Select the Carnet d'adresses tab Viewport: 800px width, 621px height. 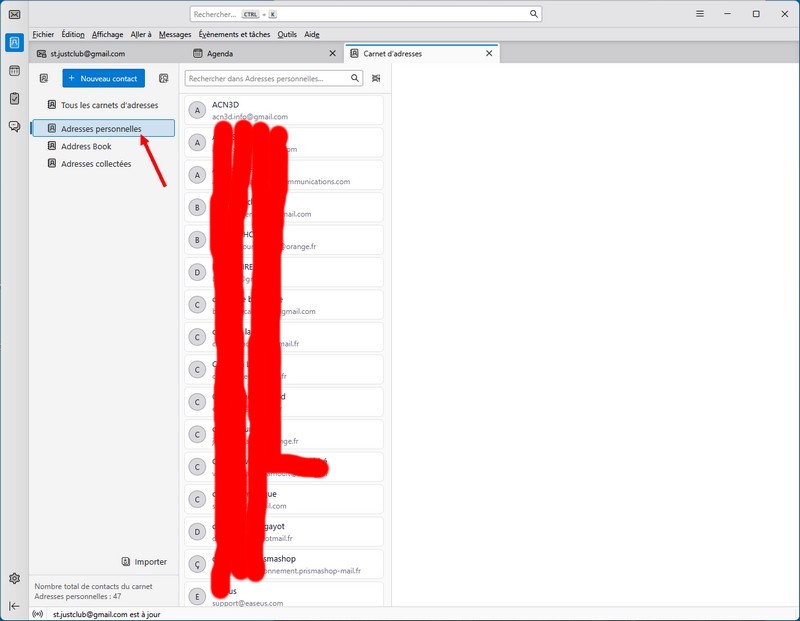(x=422, y=53)
